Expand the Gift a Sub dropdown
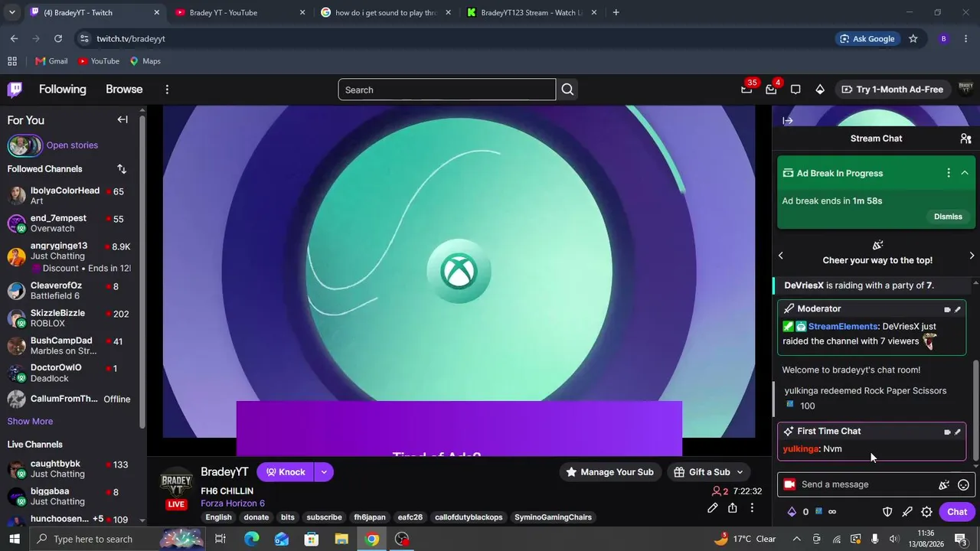This screenshot has height=551, width=980. click(740, 472)
